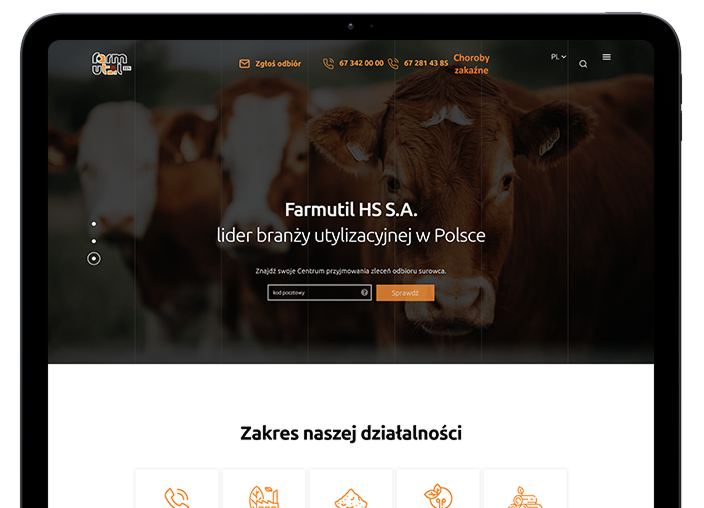Click phone icon before 67 342 00 00
This screenshot has width=704, height=508.
point(329,64)
